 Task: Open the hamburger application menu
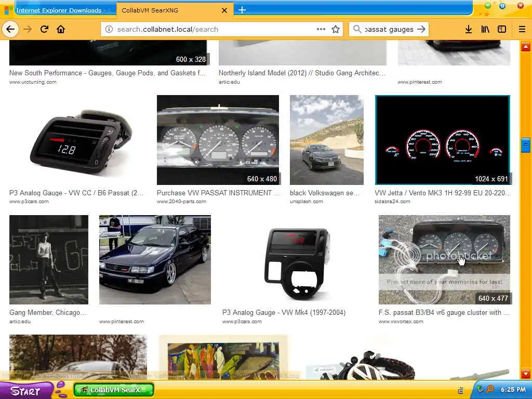522,29
